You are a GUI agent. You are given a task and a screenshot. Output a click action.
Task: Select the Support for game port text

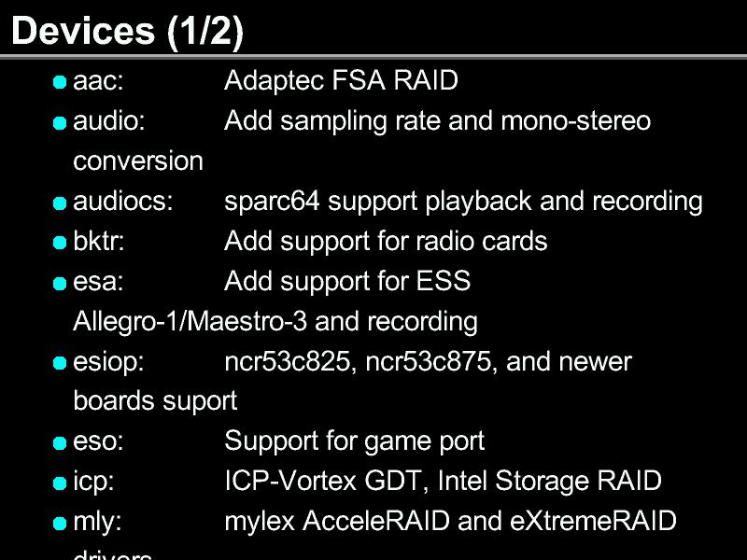click(355, 441)
